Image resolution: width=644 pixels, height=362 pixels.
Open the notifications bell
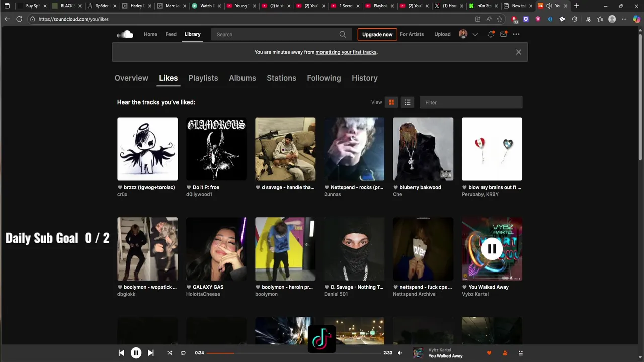point(491,34)
